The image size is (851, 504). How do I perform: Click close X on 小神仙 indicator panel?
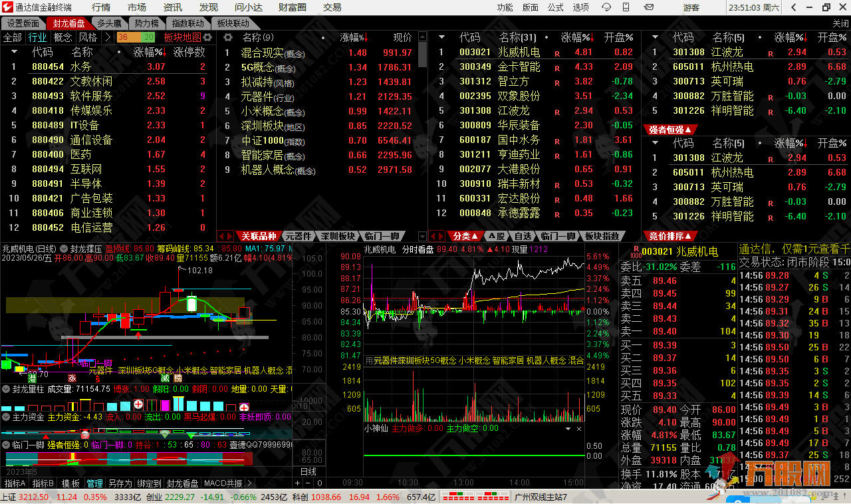(578, 429)
